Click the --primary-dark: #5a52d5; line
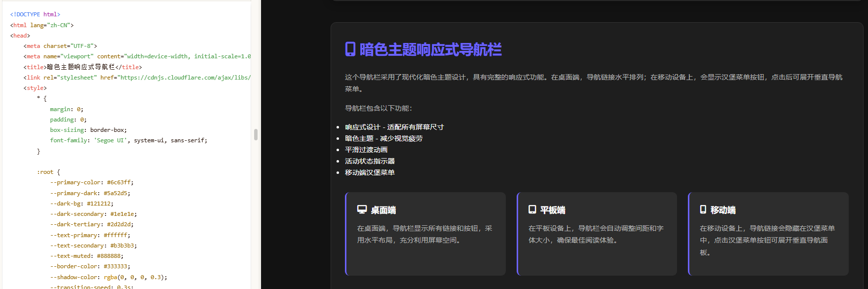The height and width of the screenshot is (289, 868). coord(90,193)
